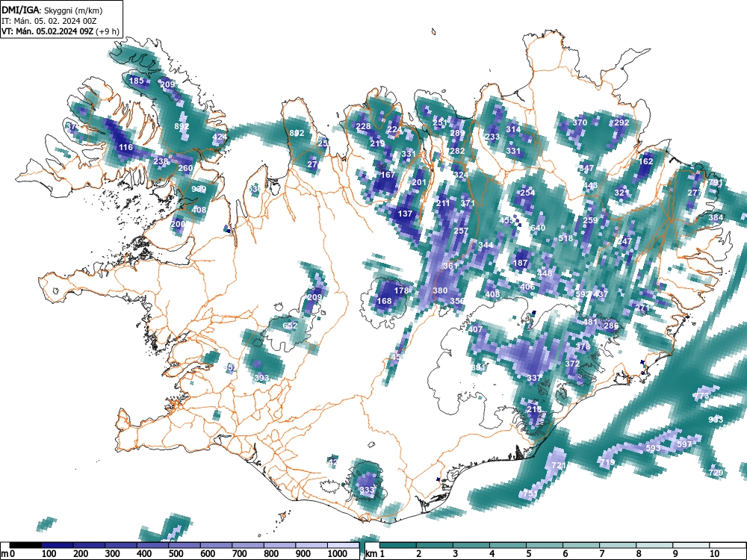
Task: Click the map value '393'
Action: 261,378
